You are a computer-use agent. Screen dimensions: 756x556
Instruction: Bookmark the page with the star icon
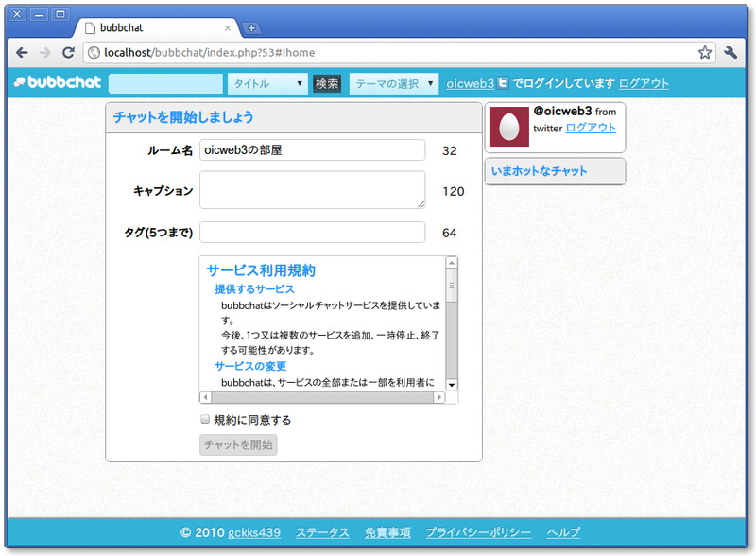(x=704, y=52)
